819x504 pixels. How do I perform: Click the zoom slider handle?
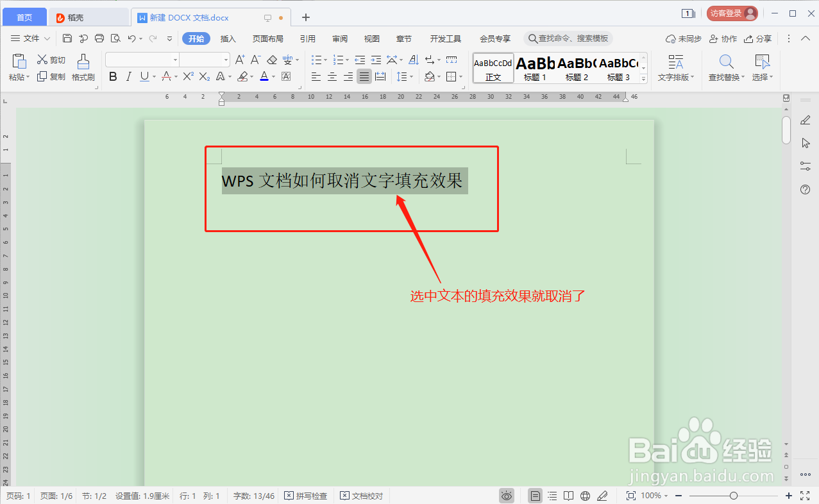(734, 496)
